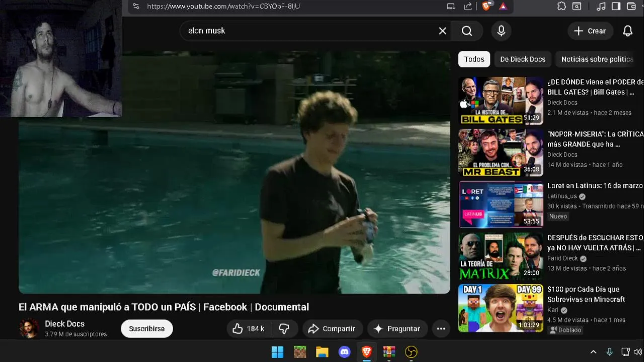Click the 'Nuevo' badge on Loret video
The image size is (644, 362).
(x=558, y=216)
